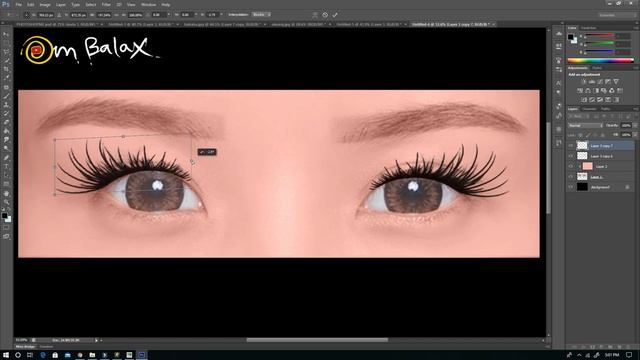Screen dimensions: 640x360
Task: Add a Brightness/Contrast adjustment
Action: click(583, 82)
